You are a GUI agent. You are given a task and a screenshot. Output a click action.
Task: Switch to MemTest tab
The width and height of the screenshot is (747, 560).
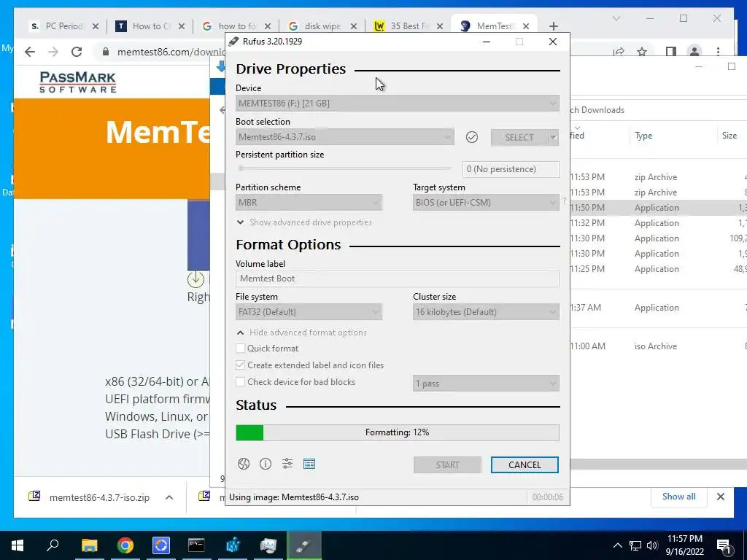(495, 26)
